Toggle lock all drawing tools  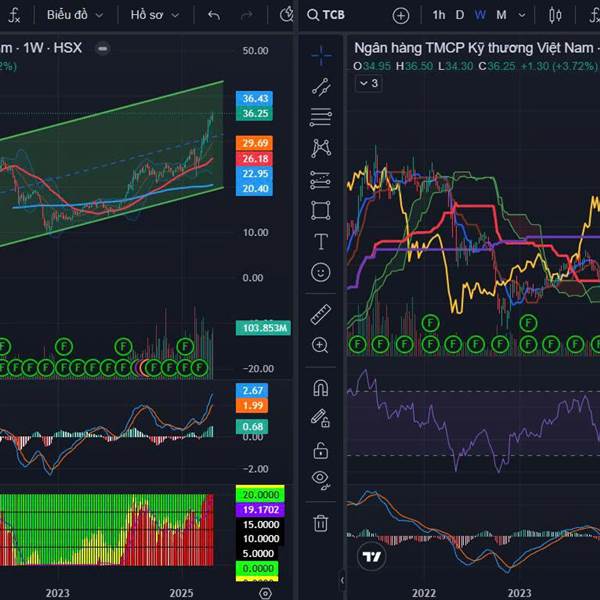tap(321, 450)
